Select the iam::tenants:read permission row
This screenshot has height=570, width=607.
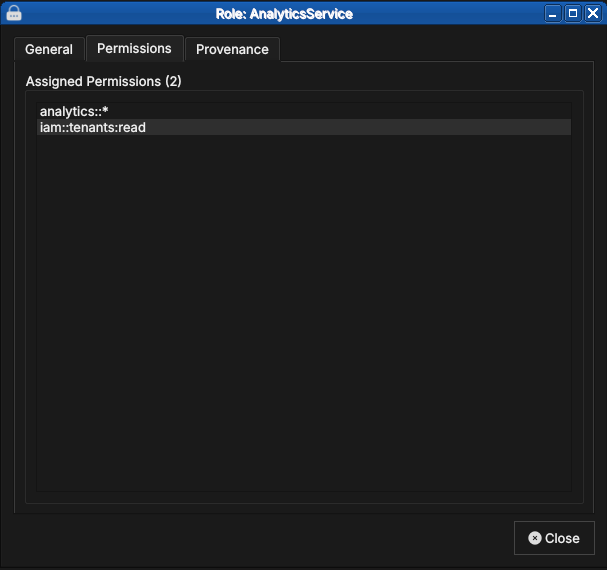pyautogui.click(x=304, y=127)
